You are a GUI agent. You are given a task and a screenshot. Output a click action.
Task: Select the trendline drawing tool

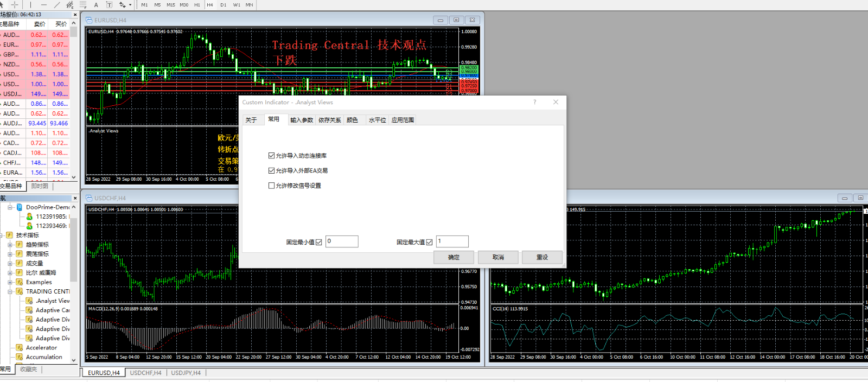pyautogui.click(x=57, y=5)
